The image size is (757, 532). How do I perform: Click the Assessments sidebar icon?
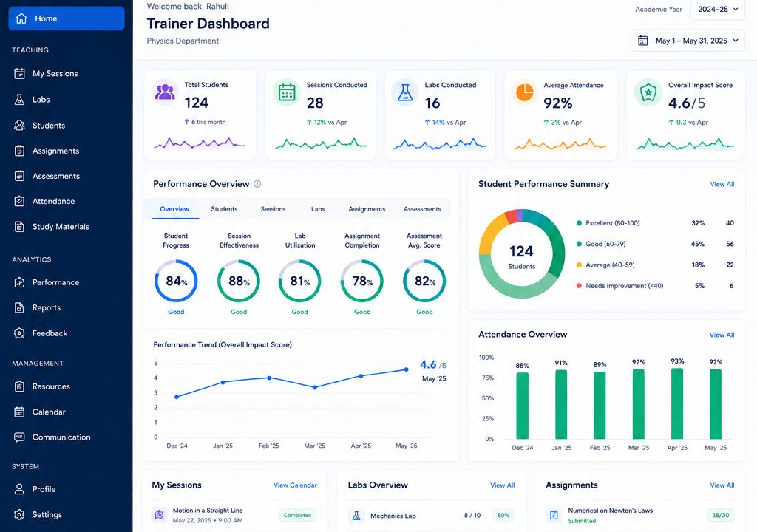coord(19,176)
